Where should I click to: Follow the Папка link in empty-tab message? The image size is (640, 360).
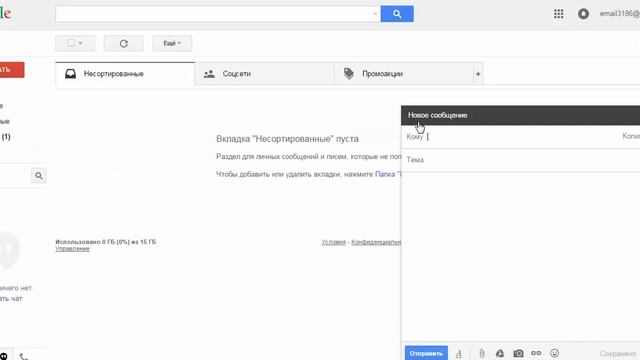[385, 174]
